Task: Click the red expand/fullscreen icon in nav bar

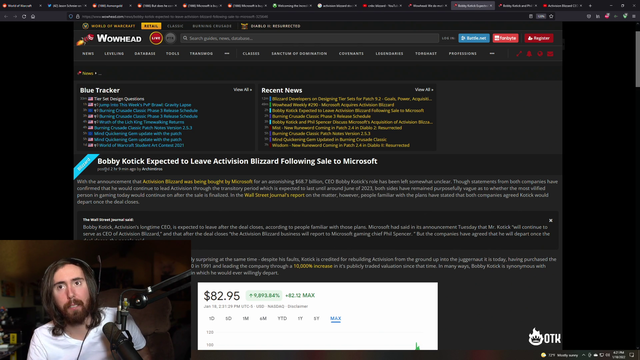Action: pos(519,53)
